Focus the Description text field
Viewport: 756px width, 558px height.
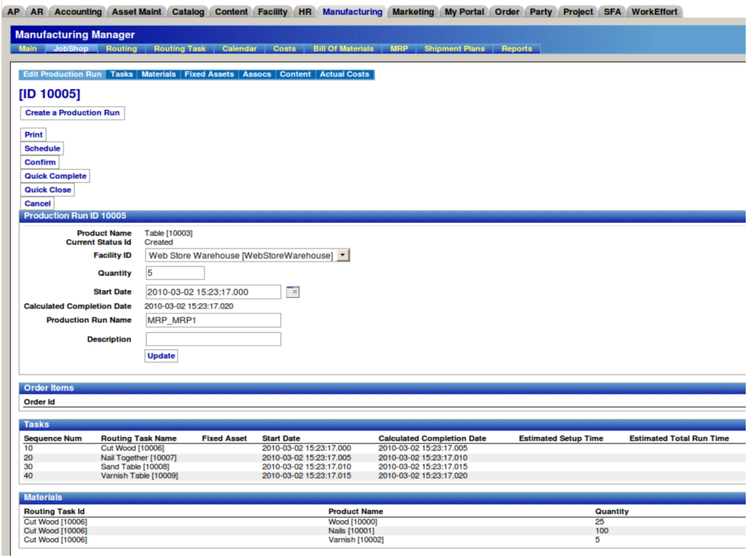(213, 340)
